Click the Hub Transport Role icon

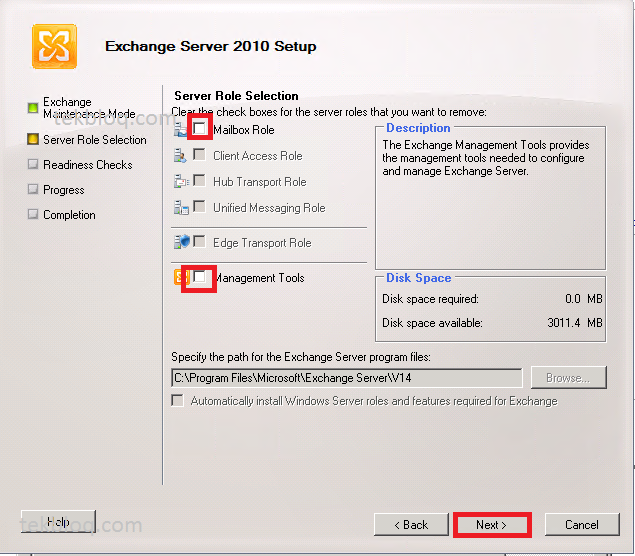click(181, 181)
